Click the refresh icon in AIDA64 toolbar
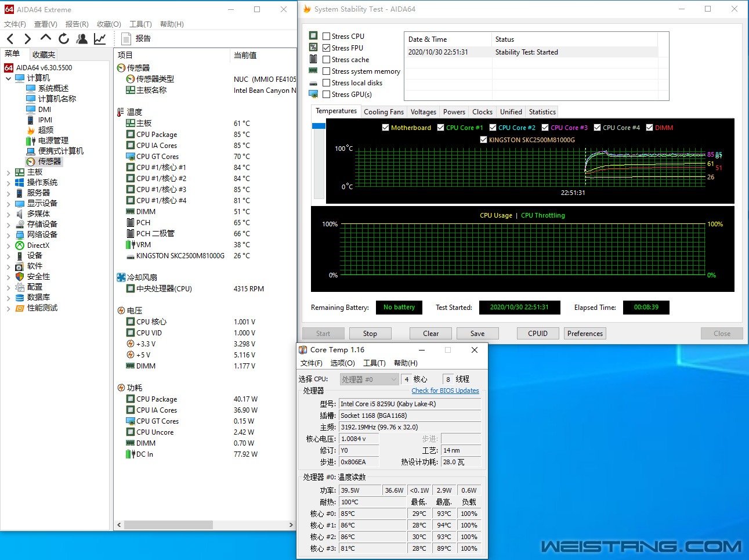 coord(64,39)
